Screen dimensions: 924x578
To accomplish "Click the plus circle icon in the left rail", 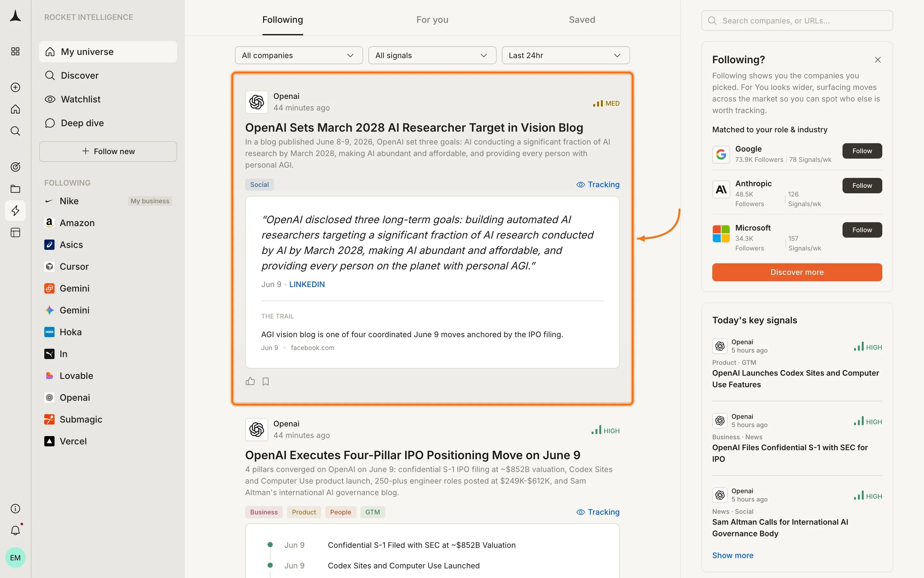I will [x=15, y=87].
